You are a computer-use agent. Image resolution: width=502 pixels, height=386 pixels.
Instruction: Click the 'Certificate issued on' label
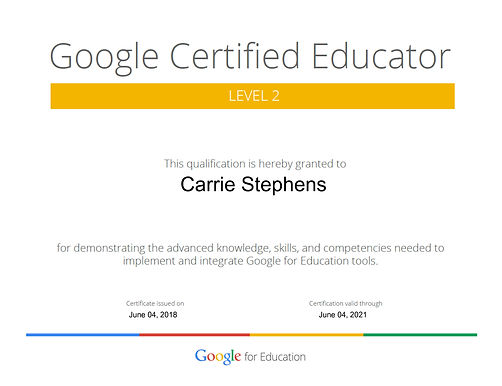coord(155,303)
